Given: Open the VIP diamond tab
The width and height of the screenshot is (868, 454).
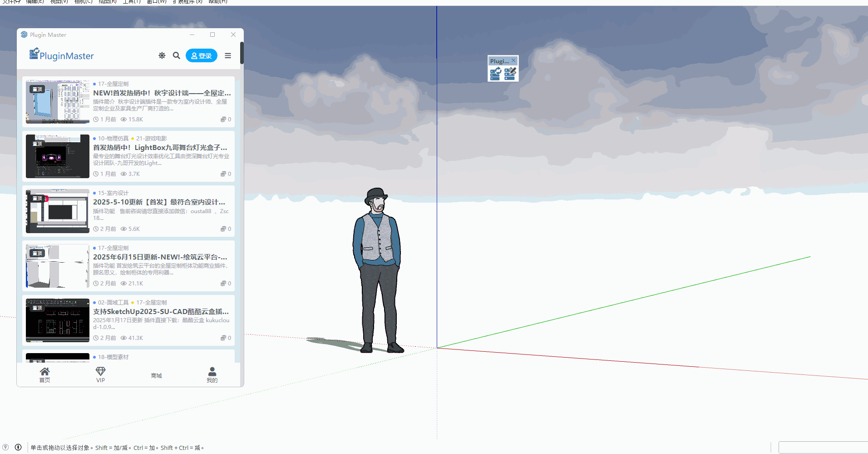Looking at the screenshot, I should 100,375.
